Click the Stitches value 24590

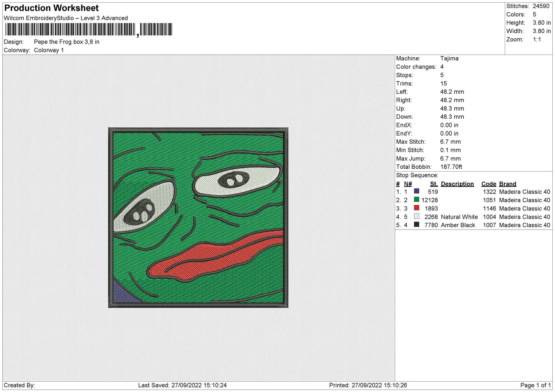point(541,6)
